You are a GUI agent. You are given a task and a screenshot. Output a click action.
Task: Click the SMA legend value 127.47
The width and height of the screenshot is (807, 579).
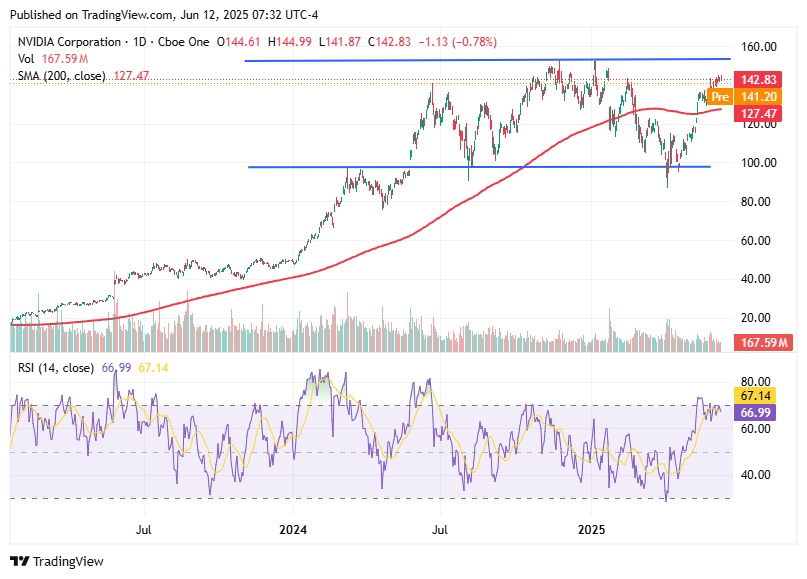coord(131,76)
